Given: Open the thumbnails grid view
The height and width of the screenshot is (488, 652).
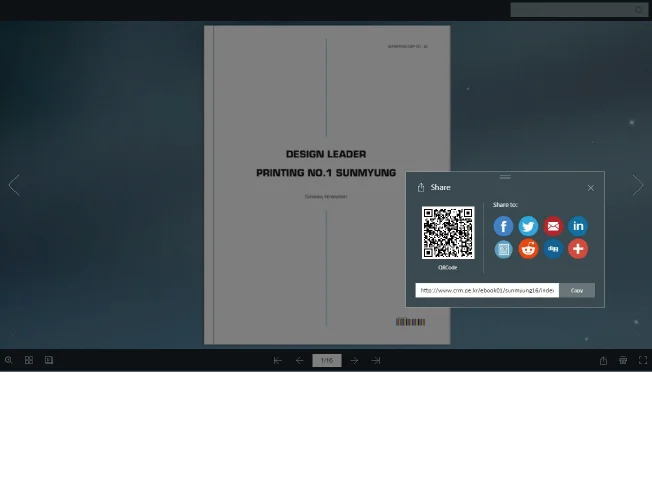Looking at the screenshot, I should (29, 360).
